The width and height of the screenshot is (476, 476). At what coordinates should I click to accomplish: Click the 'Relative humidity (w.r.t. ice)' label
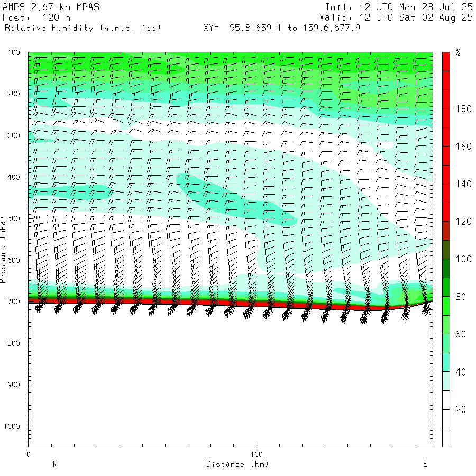pos(83,28)
